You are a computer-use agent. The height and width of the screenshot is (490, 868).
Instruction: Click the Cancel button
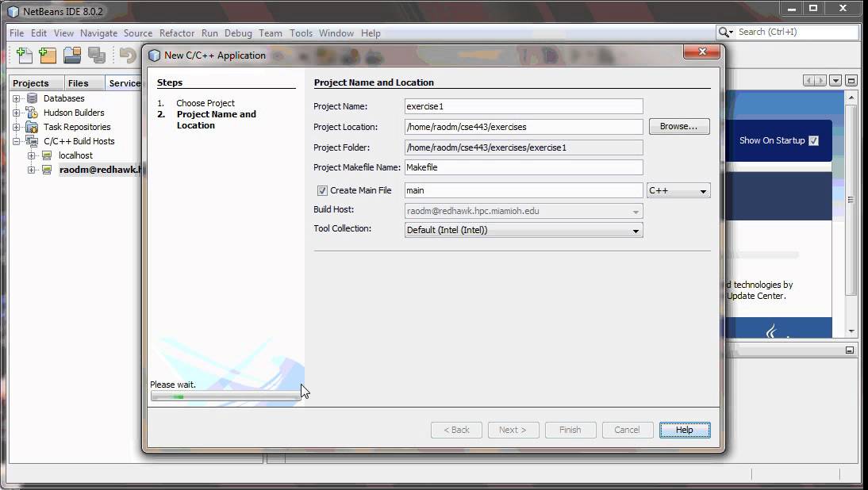point(627,430)
